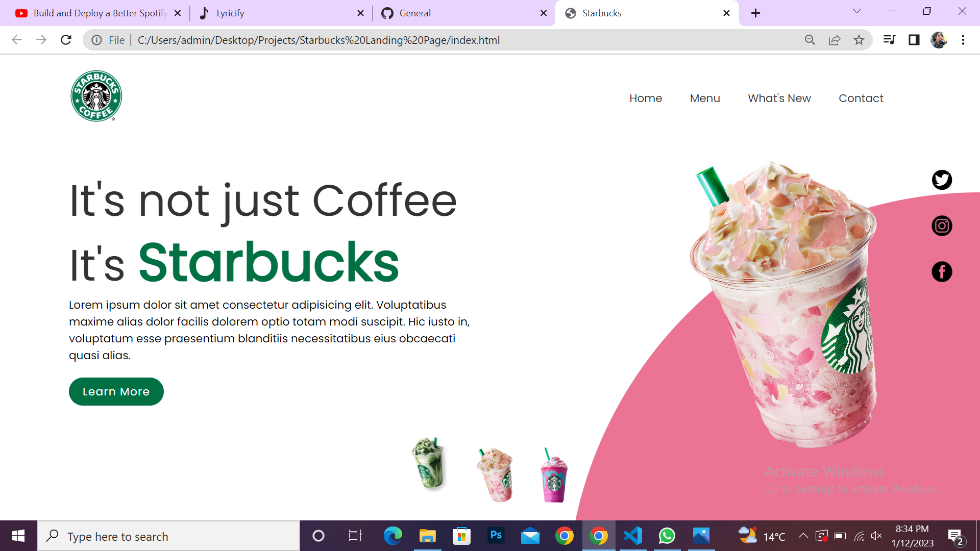980x551 pixels.
Task: Open the browser side panel icon
Action: click(914, 40)
